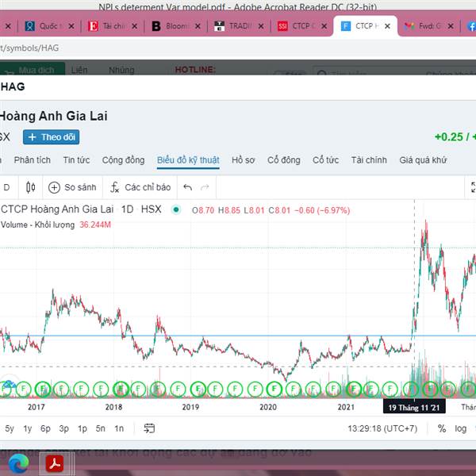Open Microsoft Edge from the taskbar
Viewport: 476px width, 476px height.
click(x=19, y=463)
